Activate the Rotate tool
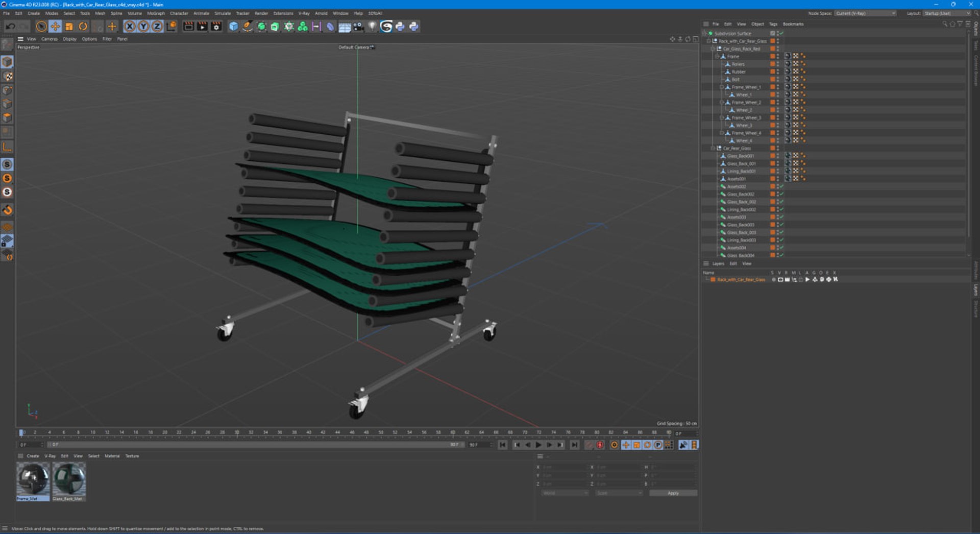980x534 pixels. [x=83, y=27]
